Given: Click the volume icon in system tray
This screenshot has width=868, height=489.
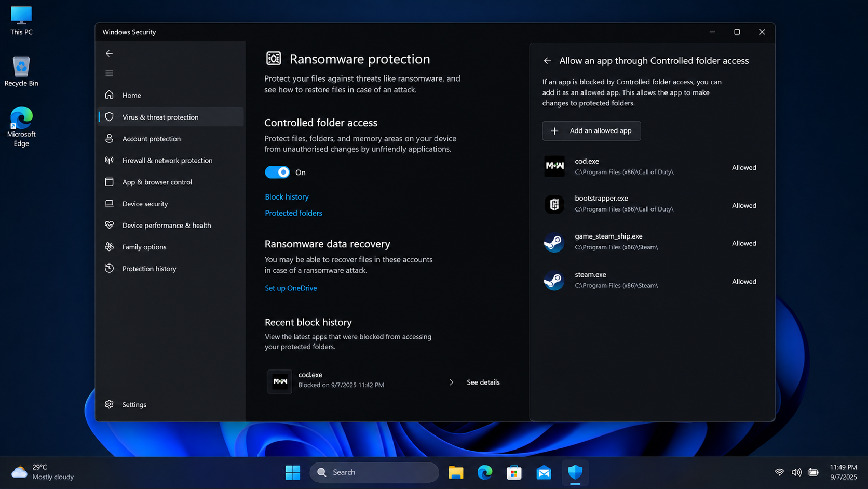Looking at the screenshot, I should point(796,472).
